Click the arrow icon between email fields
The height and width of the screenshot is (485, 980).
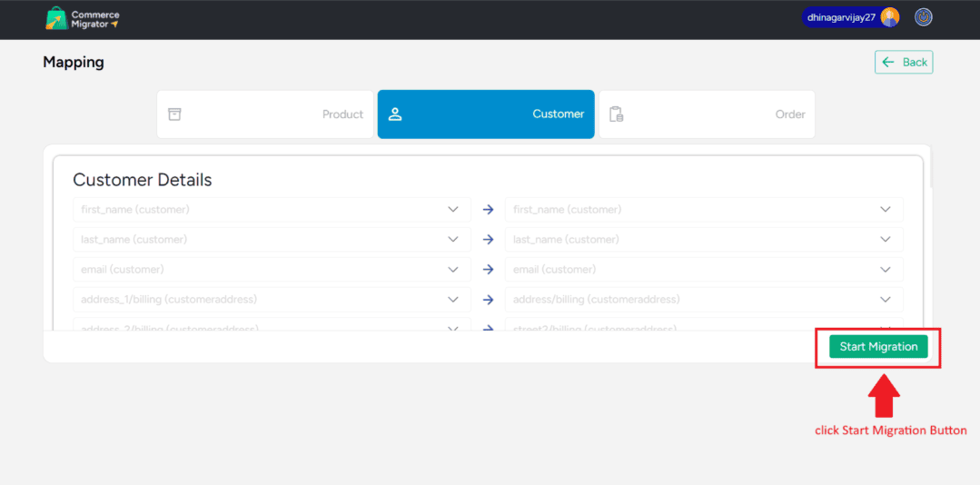click(x=488, y=270)
